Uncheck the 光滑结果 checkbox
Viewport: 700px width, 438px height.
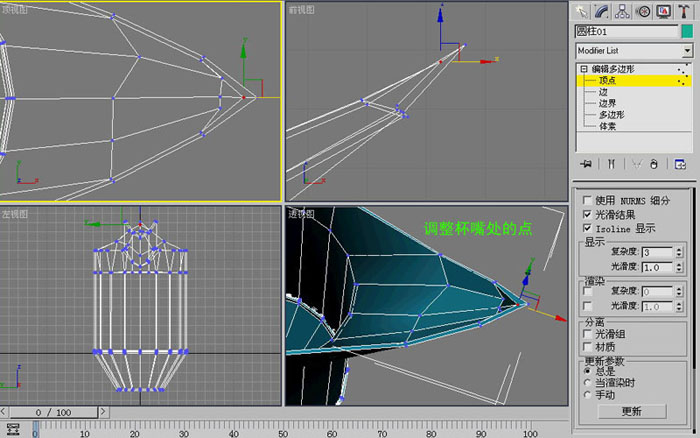point(588,214)
